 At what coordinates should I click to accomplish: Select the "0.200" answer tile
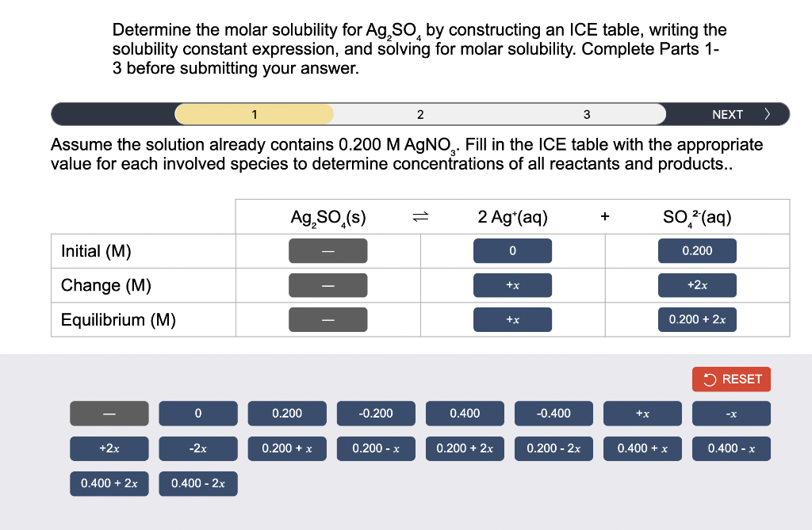tap(287, 413)
